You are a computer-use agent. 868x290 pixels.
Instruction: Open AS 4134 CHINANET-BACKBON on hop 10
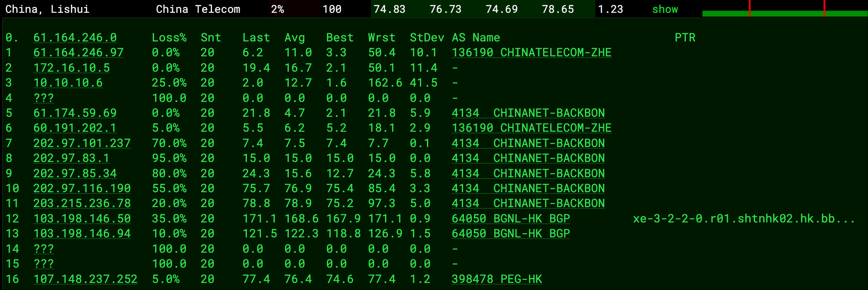[528, 188]
